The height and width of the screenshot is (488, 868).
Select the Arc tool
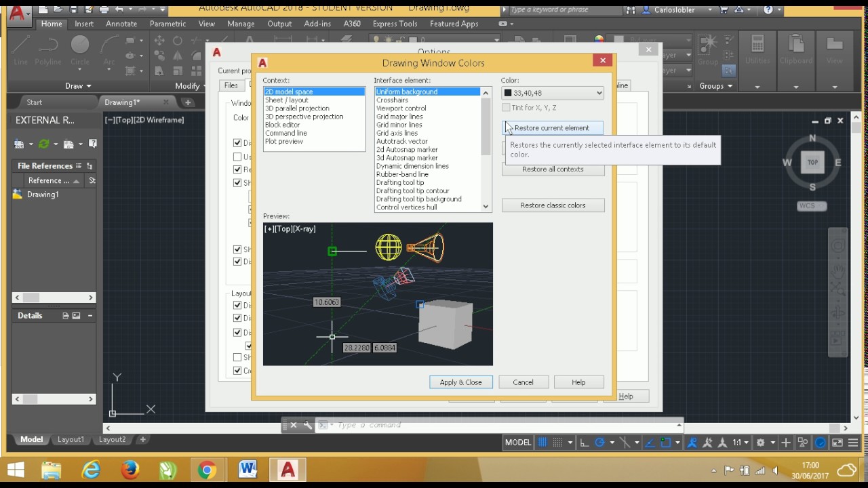pos(109,51)
